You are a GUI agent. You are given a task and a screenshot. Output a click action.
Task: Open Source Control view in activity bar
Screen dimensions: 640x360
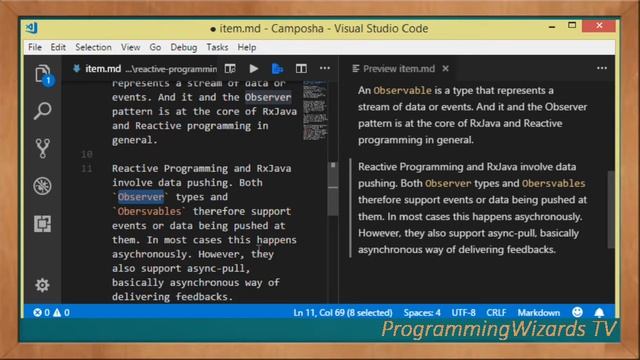(42, 148)
